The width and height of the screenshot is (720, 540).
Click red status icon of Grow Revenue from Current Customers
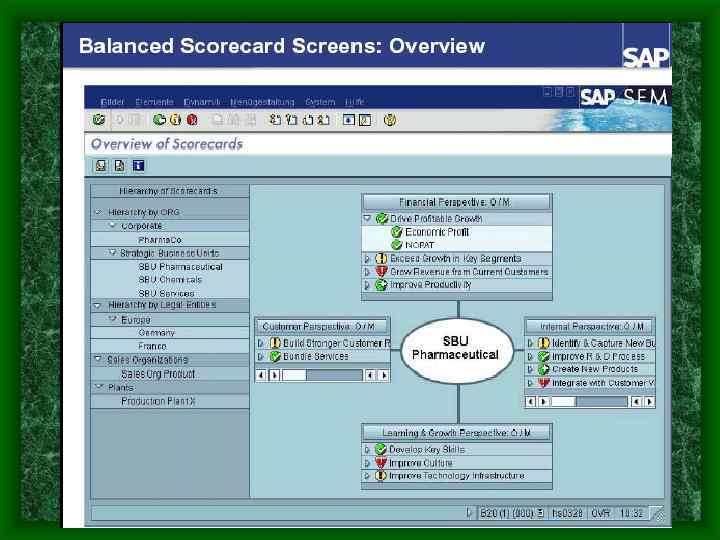coord(381,272)
